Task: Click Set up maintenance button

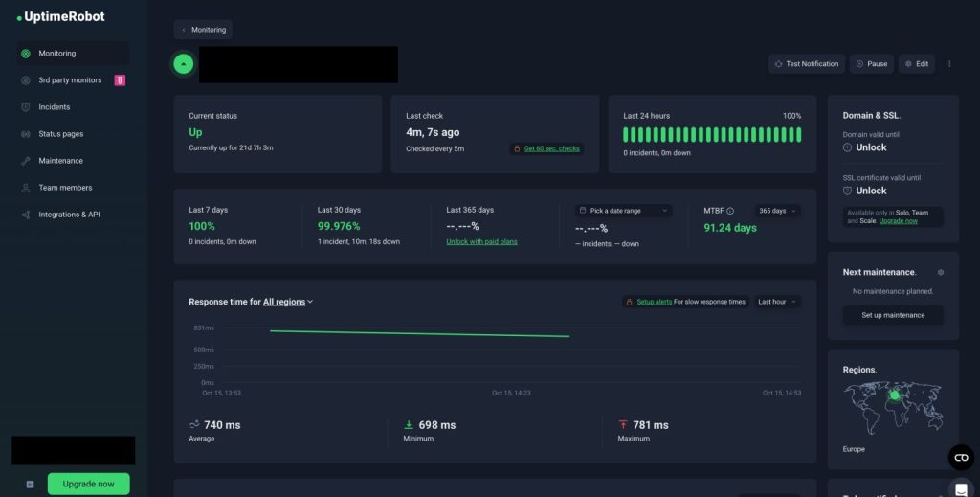Action: click(x=893, y=316)
